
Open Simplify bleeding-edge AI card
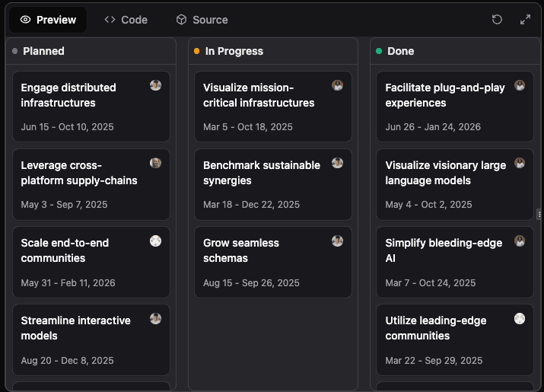[x=455, y=262]
